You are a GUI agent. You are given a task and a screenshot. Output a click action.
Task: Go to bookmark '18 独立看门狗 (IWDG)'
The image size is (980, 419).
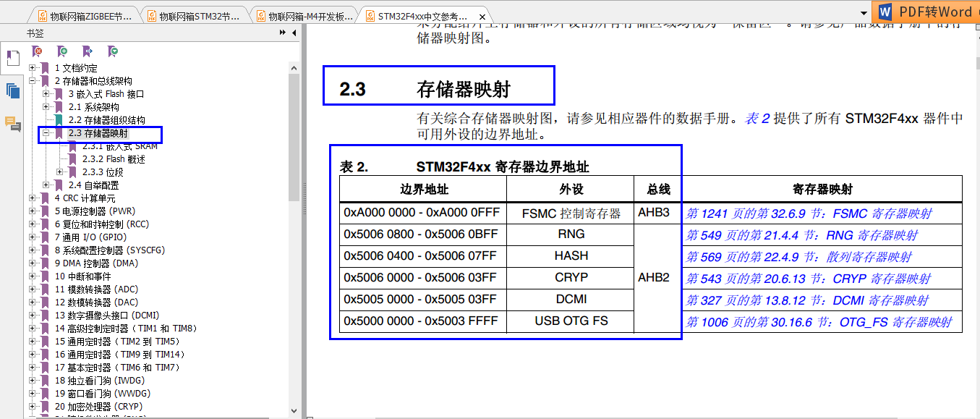(99, 380)
